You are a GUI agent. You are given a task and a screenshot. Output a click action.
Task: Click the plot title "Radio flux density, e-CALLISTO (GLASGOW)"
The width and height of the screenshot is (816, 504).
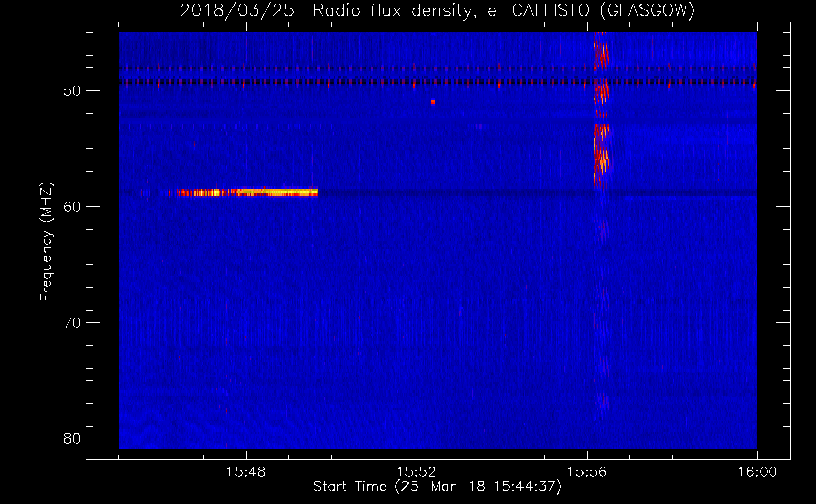click(504, 10)
